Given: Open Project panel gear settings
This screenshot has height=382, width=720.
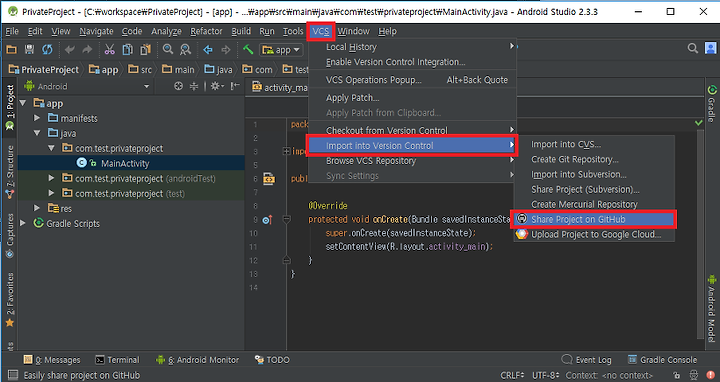Looking at the screenshot, I should [216, 86].
